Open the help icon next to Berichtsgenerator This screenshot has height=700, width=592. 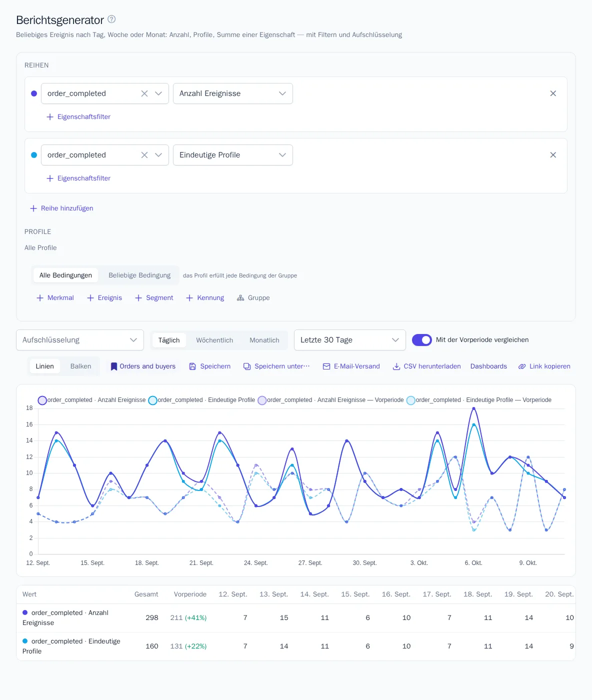(x=111, y=19)
